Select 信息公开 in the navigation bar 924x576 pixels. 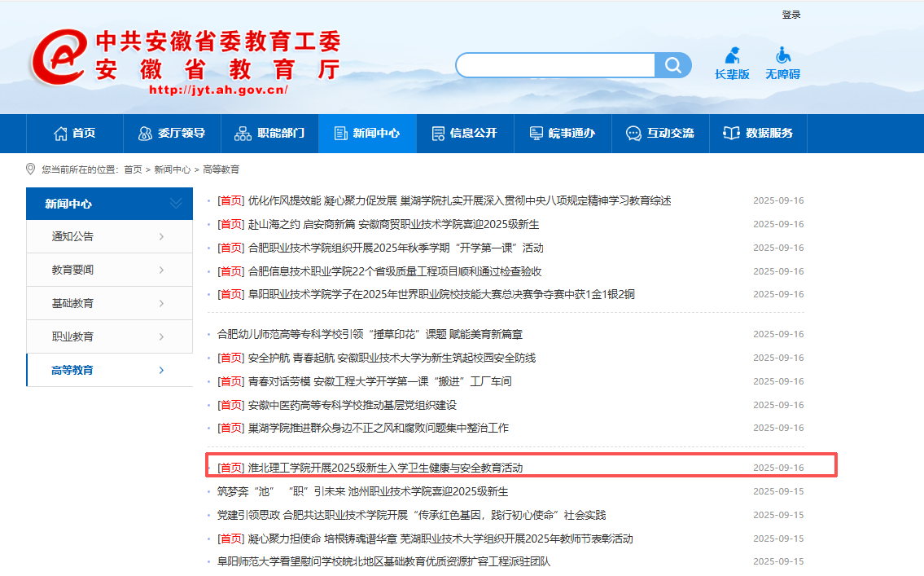pyautogui.click(x=464, y=133)
